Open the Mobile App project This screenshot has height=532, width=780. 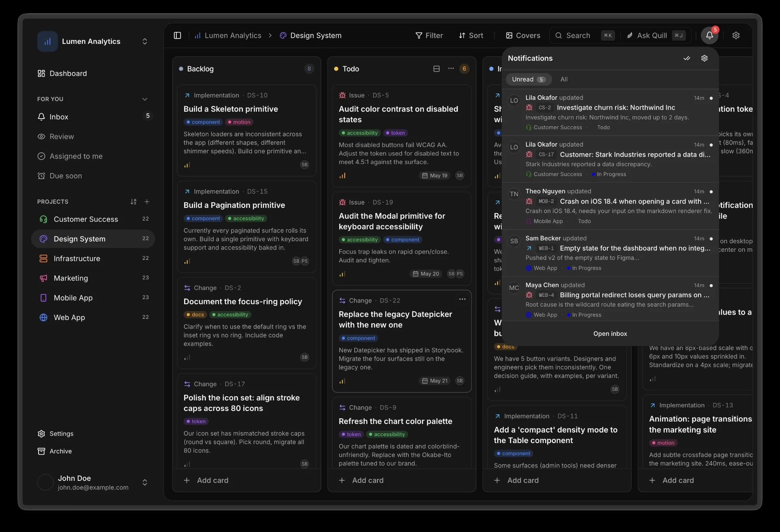click(93, 298)
